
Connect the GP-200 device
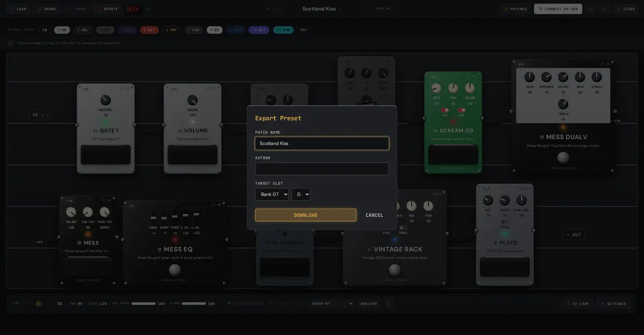click(558, 9)
